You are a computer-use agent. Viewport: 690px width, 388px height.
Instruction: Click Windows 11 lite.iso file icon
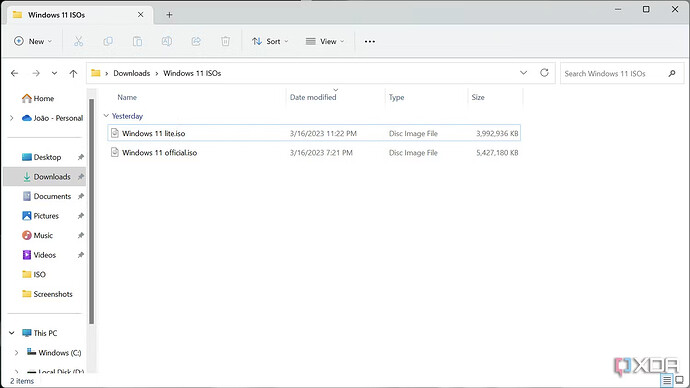coord(115,133)
